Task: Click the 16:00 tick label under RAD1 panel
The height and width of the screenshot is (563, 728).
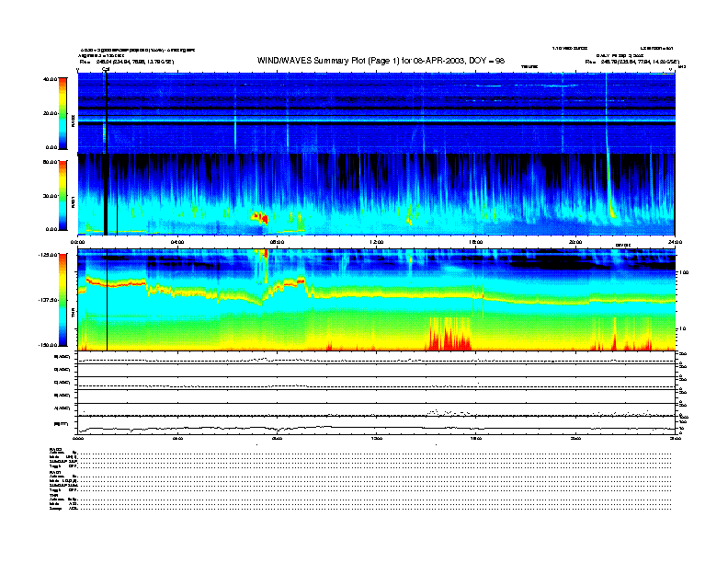Action: pyautogui.click(x=476, y=242)
